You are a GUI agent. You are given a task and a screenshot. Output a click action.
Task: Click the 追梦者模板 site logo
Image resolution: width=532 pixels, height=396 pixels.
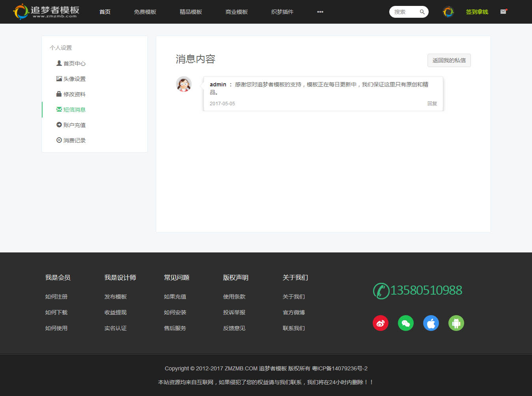[x=47, y=11]
